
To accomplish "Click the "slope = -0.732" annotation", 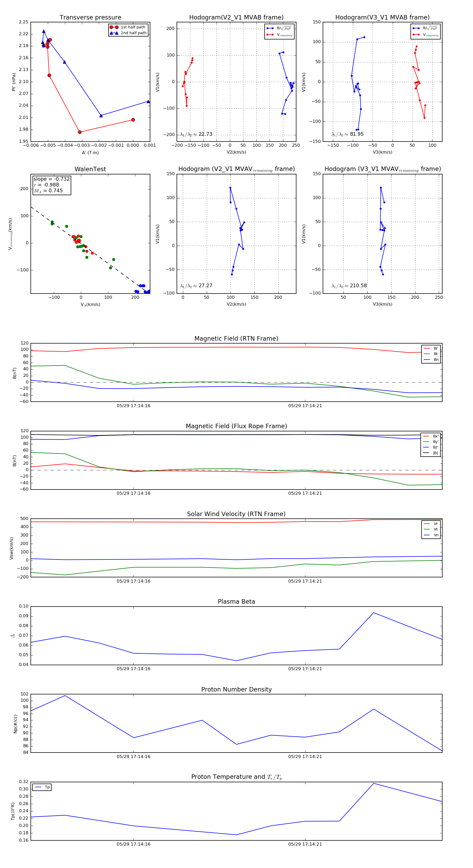I will [x=52, y=179].
